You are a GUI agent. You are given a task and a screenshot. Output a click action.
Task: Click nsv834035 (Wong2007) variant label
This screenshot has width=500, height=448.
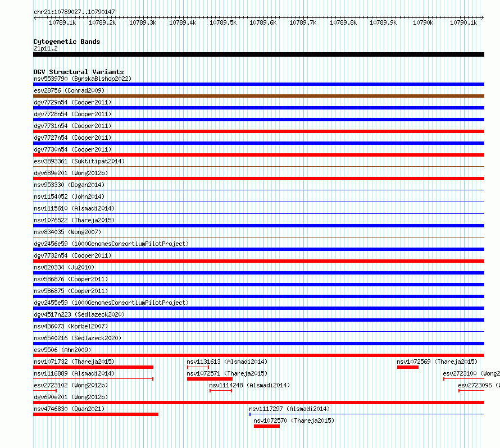(67, 232)
